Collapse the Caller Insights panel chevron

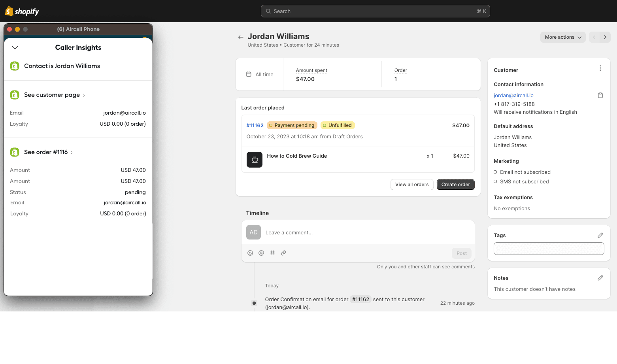pos(15,47)
